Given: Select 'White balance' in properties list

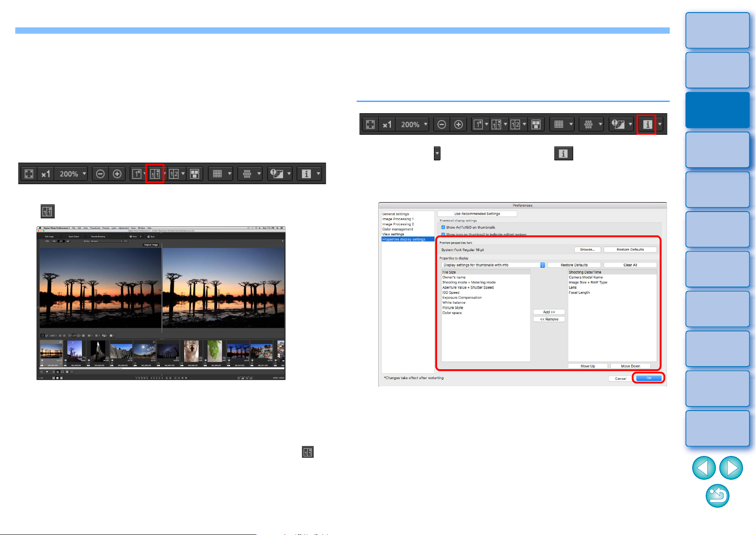Looking at the screenshot, I should [454, 303].
